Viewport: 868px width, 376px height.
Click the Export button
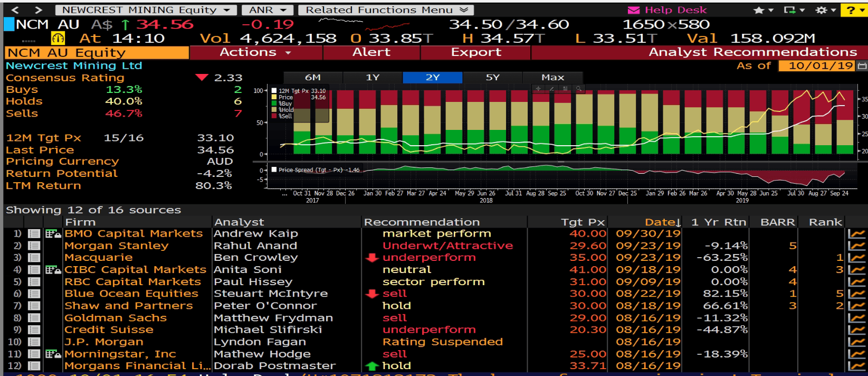click(476, 52)
